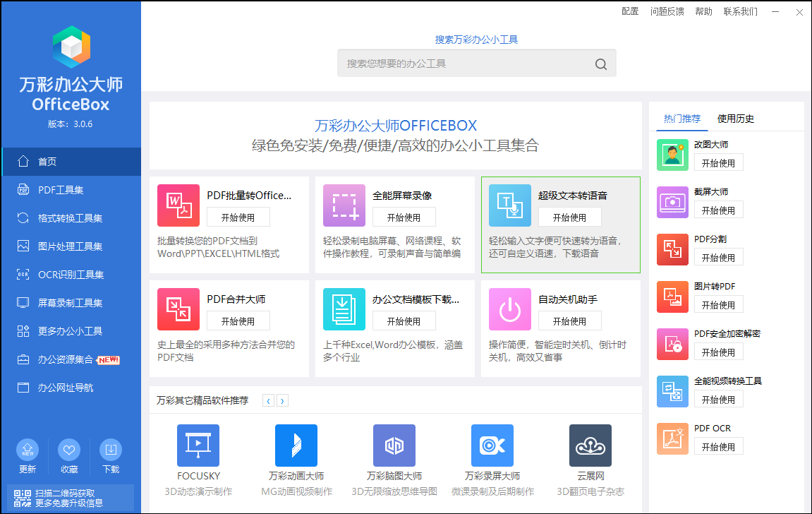Click 开始使用 under 全能视频转换工具
Viewport: 812px width, 514px height.
click(718, 400)
